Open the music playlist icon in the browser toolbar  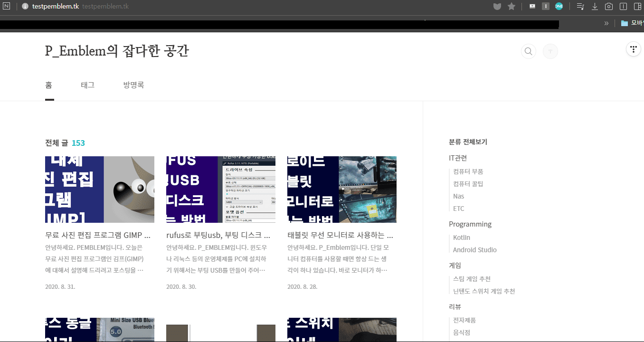click(x=580, y=6)
